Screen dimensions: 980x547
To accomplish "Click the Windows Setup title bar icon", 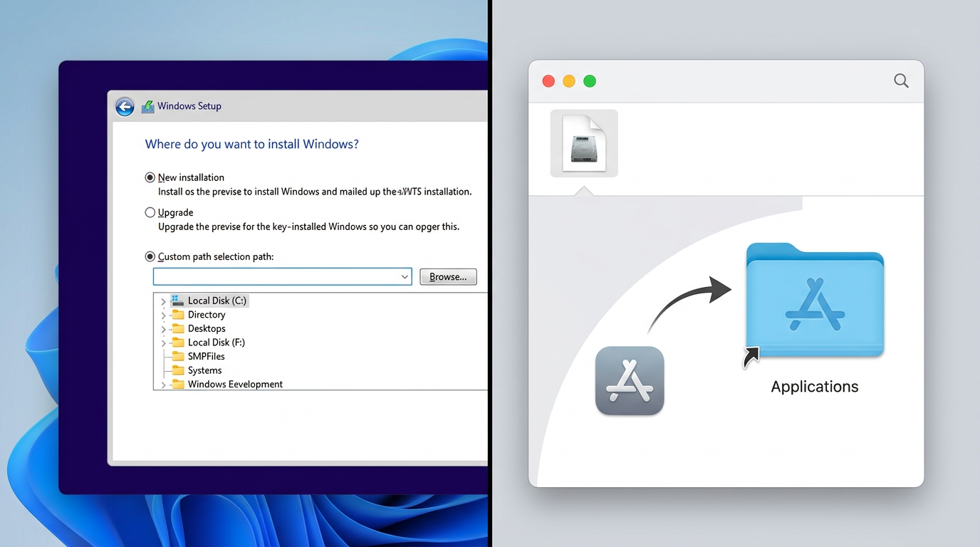I will pyautogui.click(x=148, y=107).
